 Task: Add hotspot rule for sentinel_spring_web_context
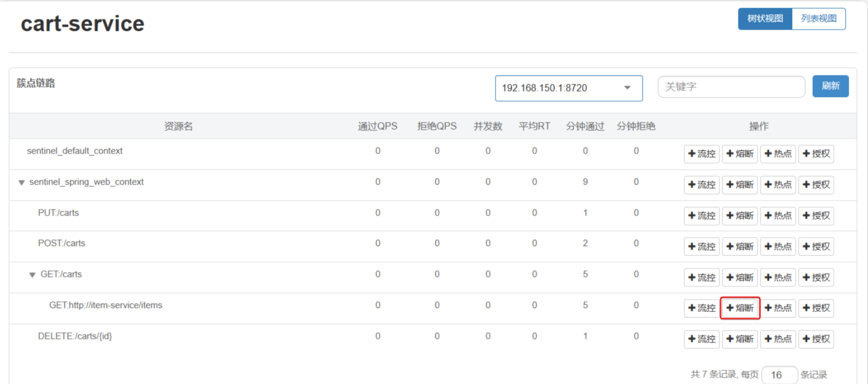pos(778,185)
